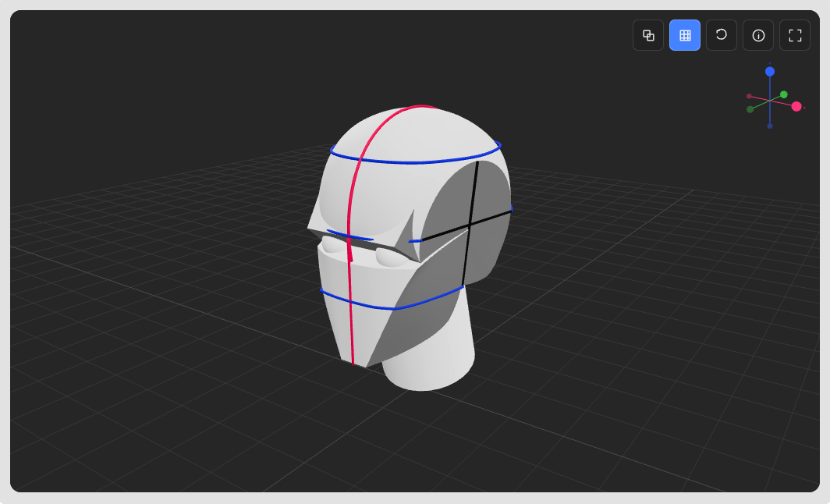Viewport: 830px width, 504px height.
Task: Click the black cross on side plane
Action: 469,225
